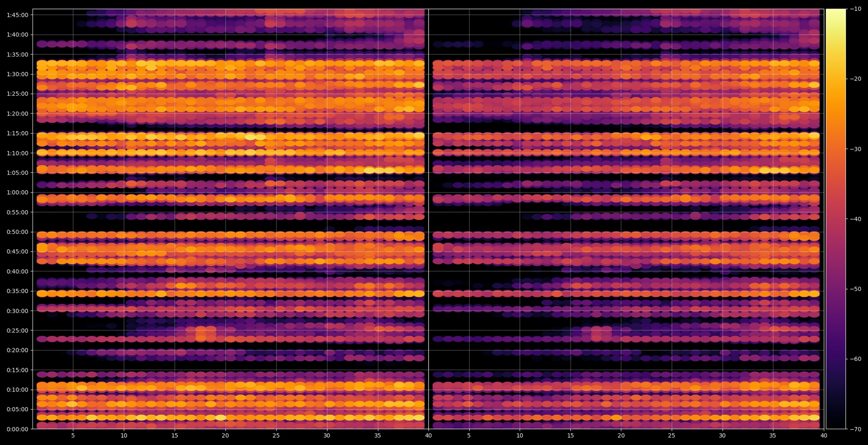Select the 0:45:00 time label

[17, 252]
